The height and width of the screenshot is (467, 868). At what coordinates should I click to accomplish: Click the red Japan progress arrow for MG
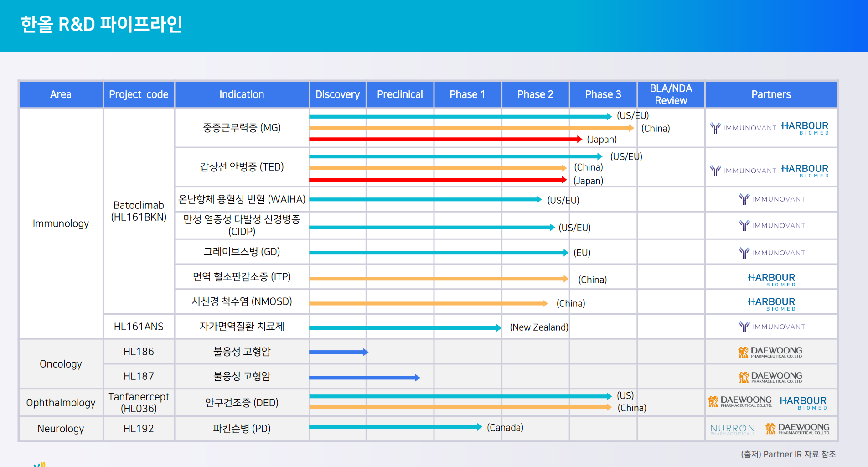tap(446, 139)
